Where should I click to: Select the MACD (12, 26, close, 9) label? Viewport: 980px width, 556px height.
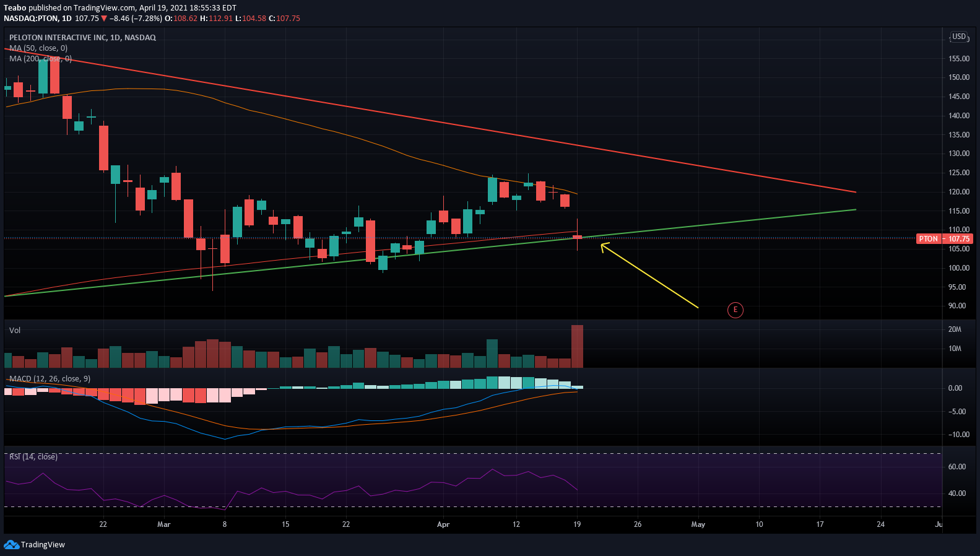50,379
